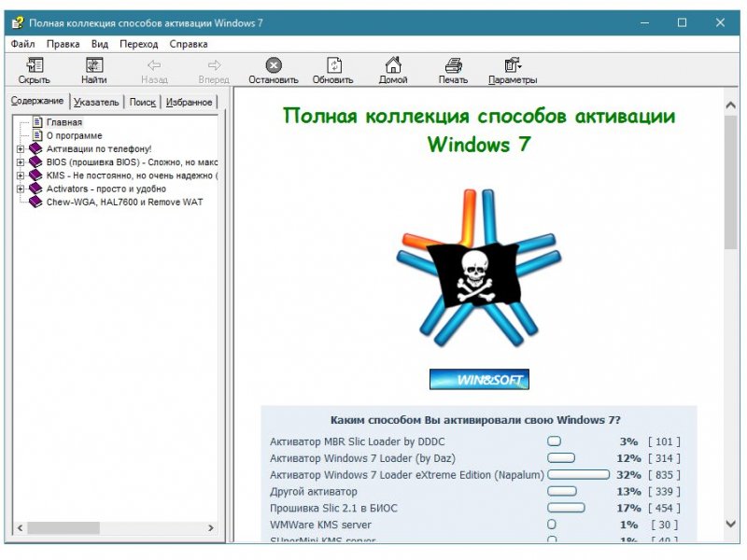Click the 'WMWare KMS server' poll entry
Viewport: 747px width, 560px height.
(x=320, y=525)
